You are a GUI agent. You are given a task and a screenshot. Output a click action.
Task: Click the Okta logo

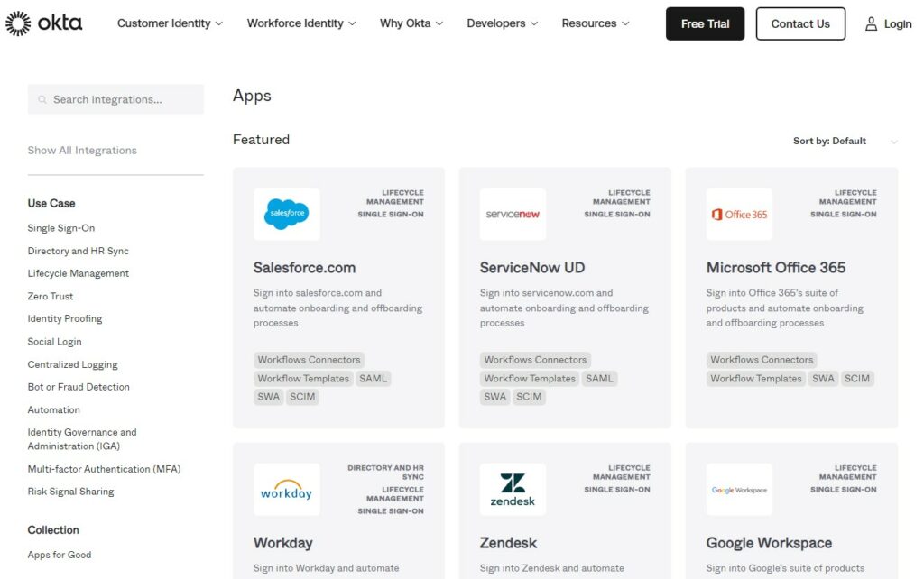point(44,23)
